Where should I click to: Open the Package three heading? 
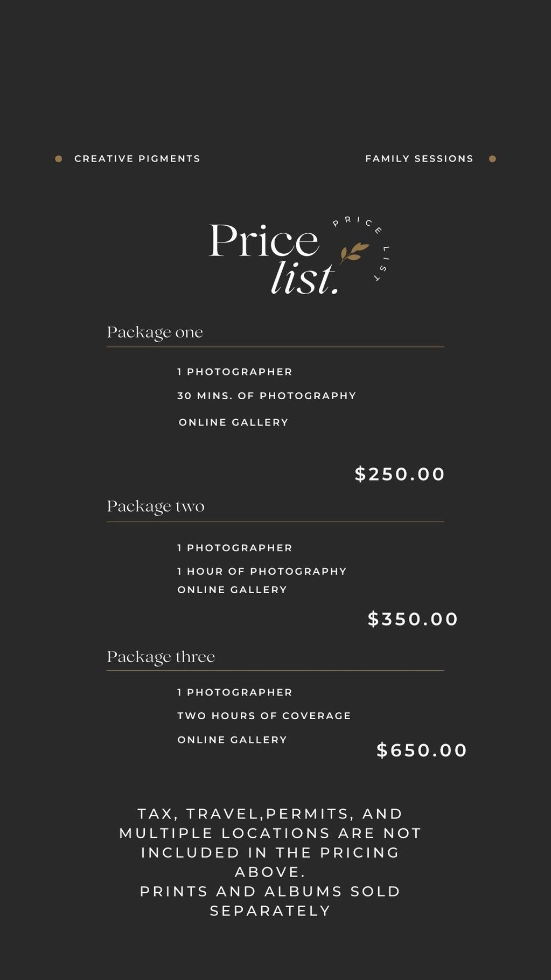coord(161,657)
